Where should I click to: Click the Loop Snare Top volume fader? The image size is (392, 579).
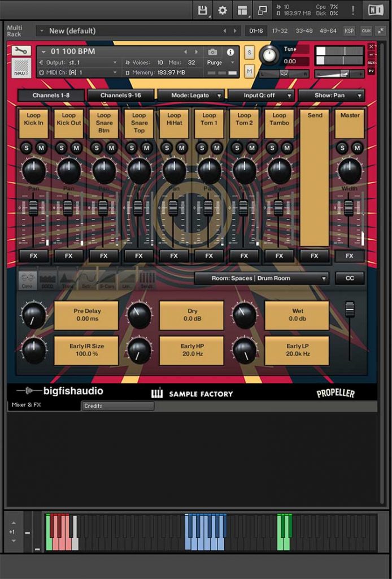(x=138, y=208)
